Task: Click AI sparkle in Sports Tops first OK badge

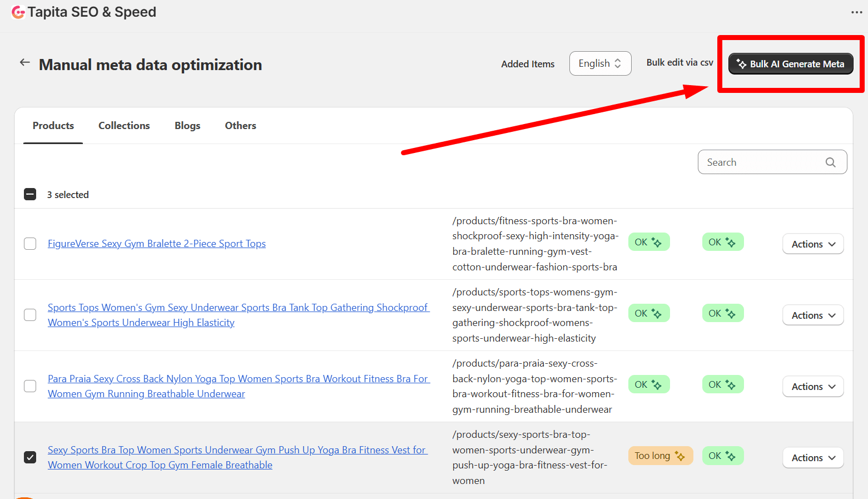Action: [x=657, y=314]
